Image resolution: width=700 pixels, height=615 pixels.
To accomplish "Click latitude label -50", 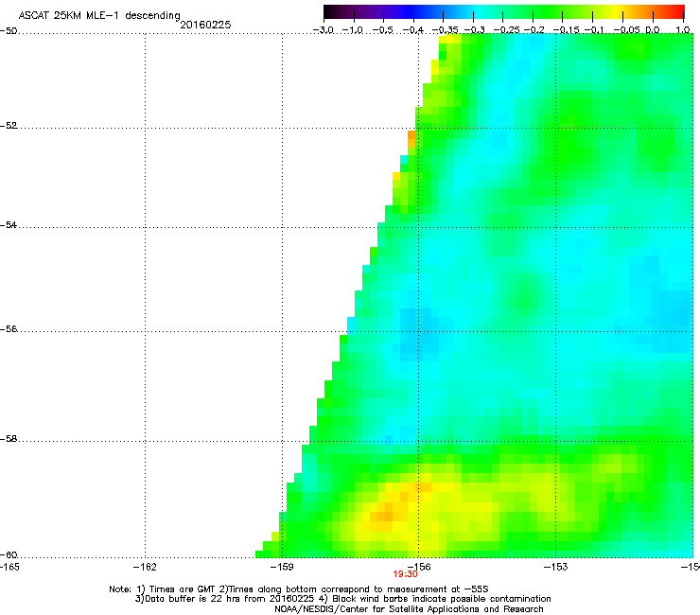I will (x=9, y=31).
